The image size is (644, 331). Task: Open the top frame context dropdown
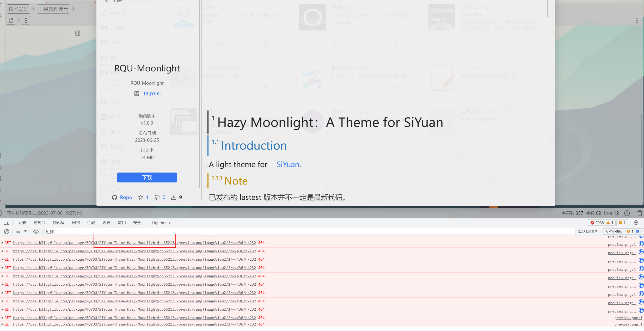pyautogui.click(x=20, y=231)
